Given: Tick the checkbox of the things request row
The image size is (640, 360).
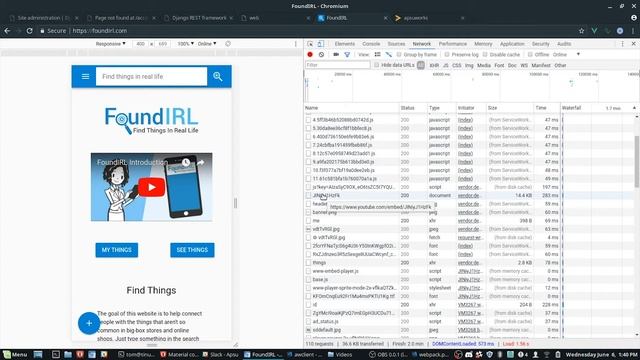Looking at the screenshot, I should pyautogui.click(x=308, y=262).
